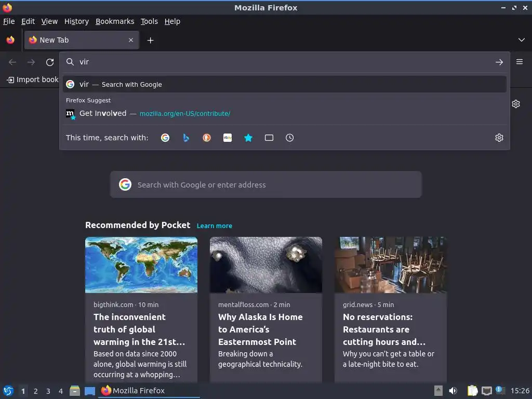Switch to workspace 4 in the taskbar
The width and height of the screenshot is (532, 399).
coord(61,391)
